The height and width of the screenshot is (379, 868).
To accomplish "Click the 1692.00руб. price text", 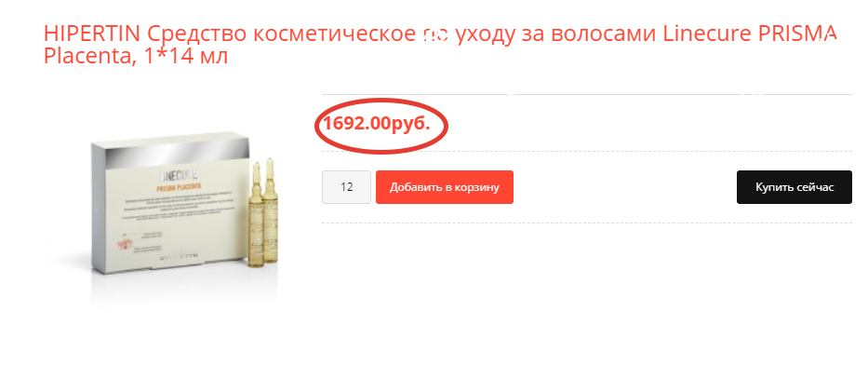I will click(x=377, y=124).
